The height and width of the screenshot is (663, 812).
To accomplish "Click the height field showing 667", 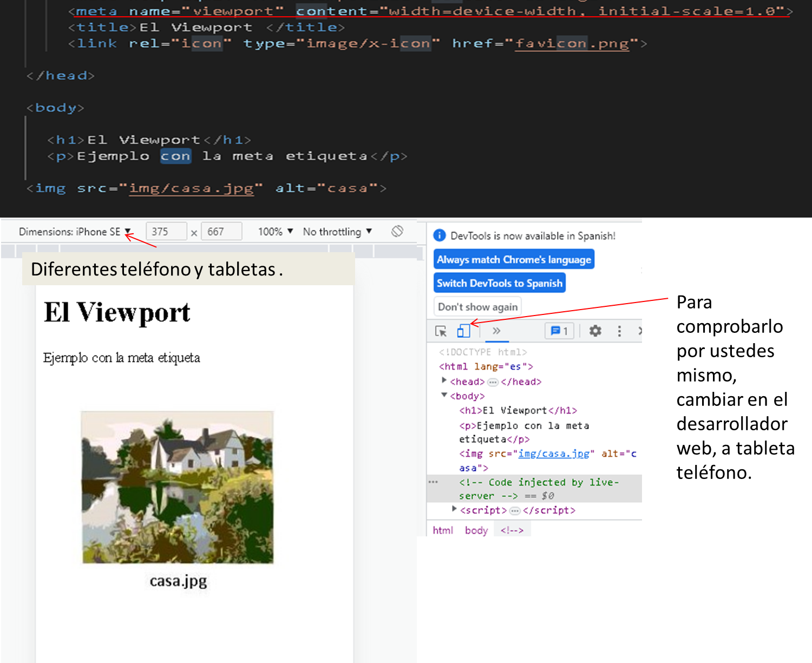I will 221,232.
